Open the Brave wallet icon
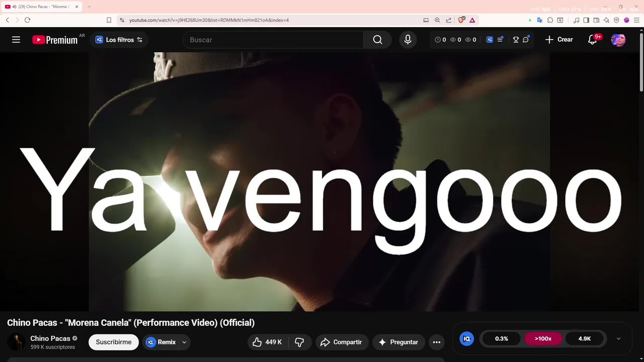 click(596, 20)
